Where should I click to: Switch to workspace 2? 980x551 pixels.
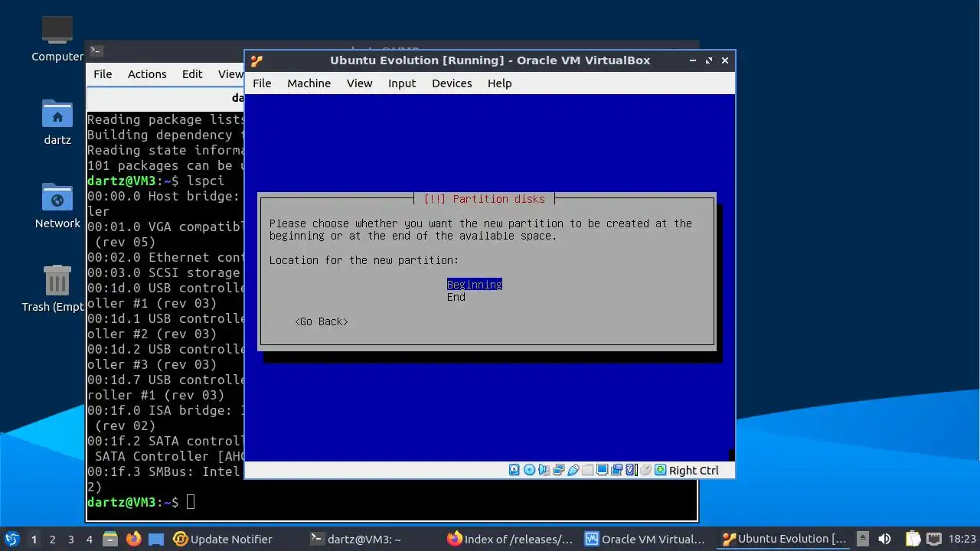click(52, 540)
